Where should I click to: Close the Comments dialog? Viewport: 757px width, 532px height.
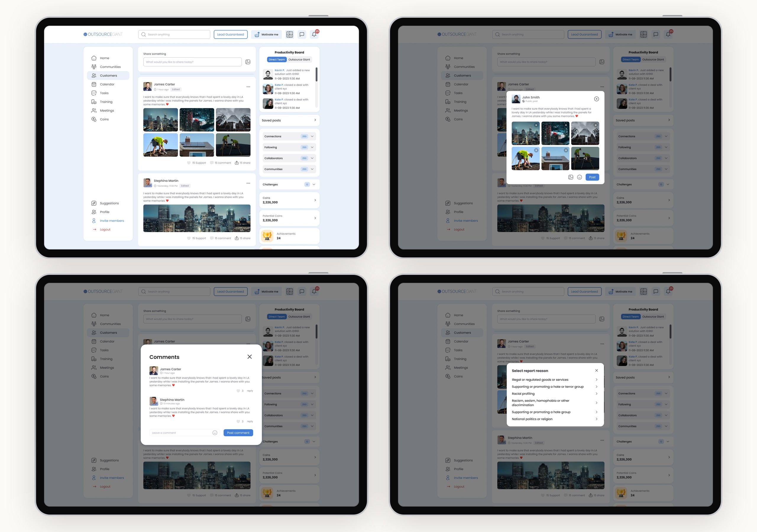pos(250,357)
